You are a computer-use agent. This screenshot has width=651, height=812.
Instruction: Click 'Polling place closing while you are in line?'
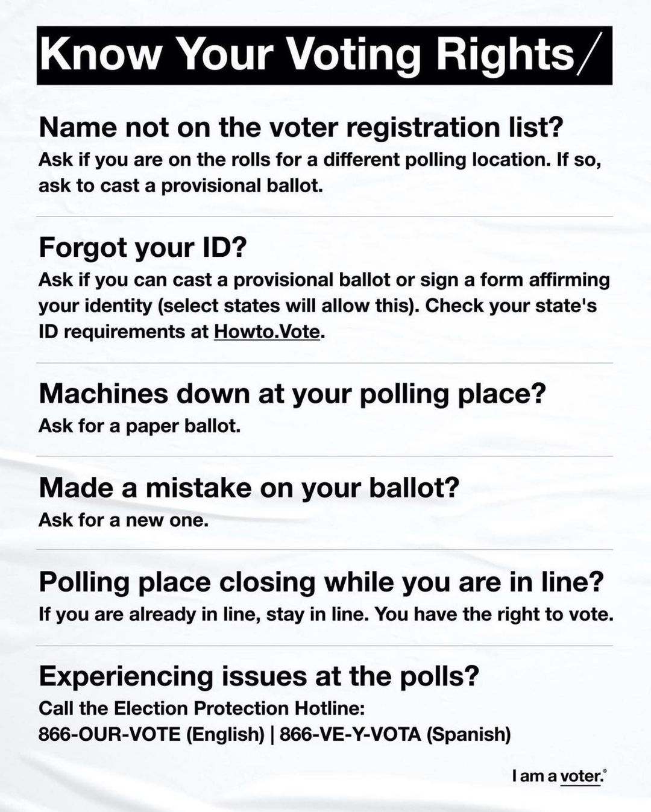pyautogui.click(x=321, y=582)
